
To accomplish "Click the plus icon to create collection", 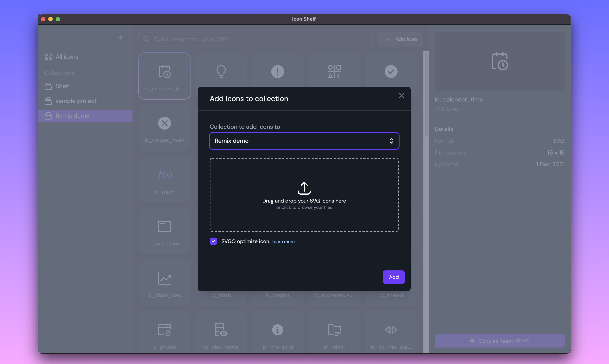I will coord(121,38).
